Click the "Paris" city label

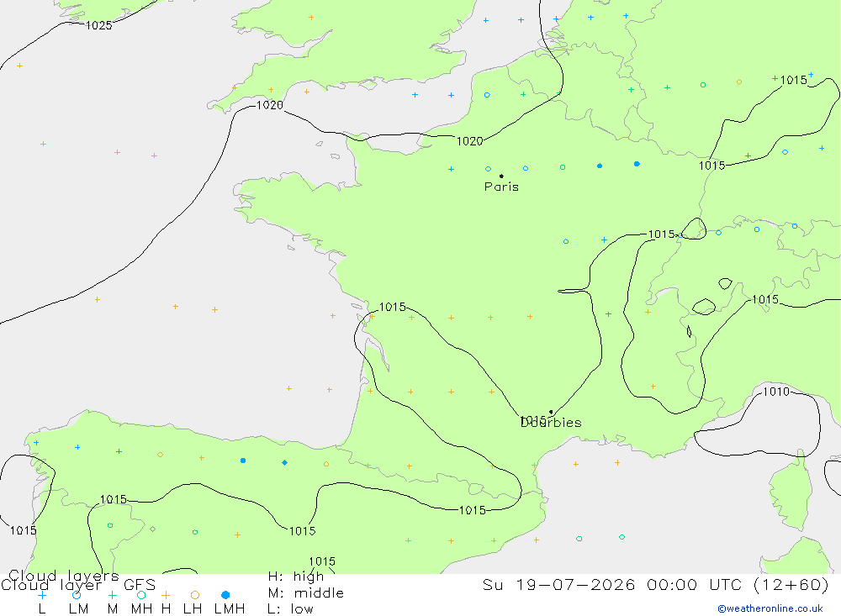click(x=501, y=187)
